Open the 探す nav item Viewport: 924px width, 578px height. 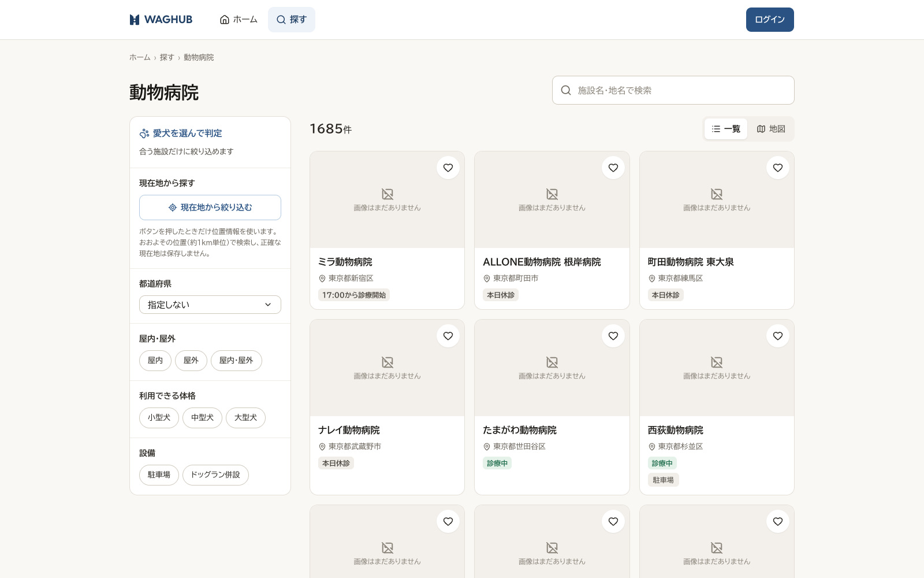pyautogui.click(x=292, y=20)
